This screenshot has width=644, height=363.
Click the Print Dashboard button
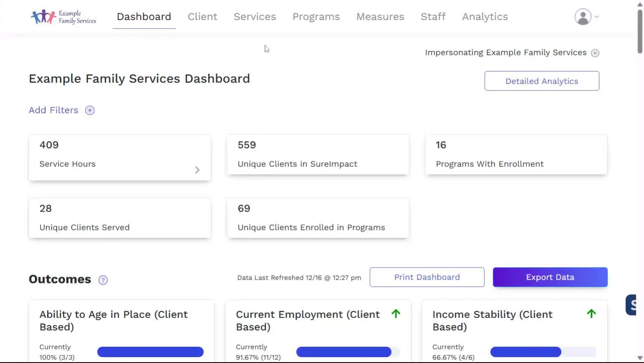(x=427, y=277)
